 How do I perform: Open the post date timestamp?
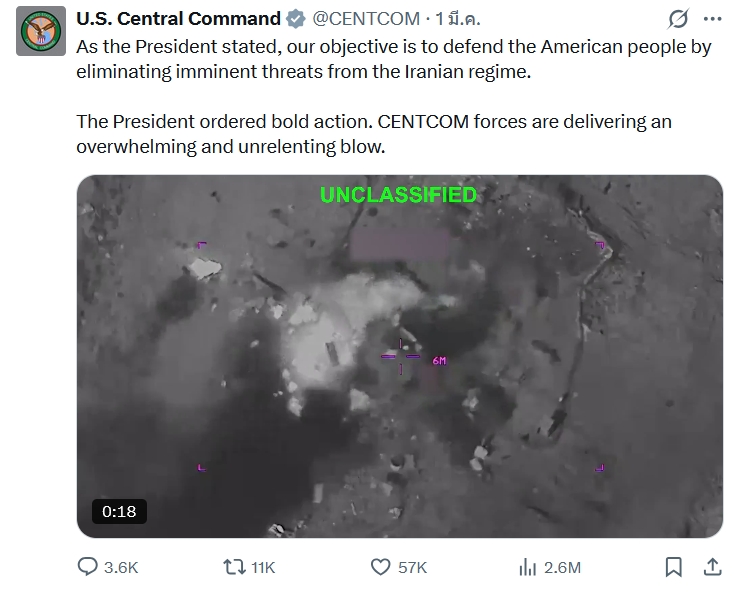point(459,19)
